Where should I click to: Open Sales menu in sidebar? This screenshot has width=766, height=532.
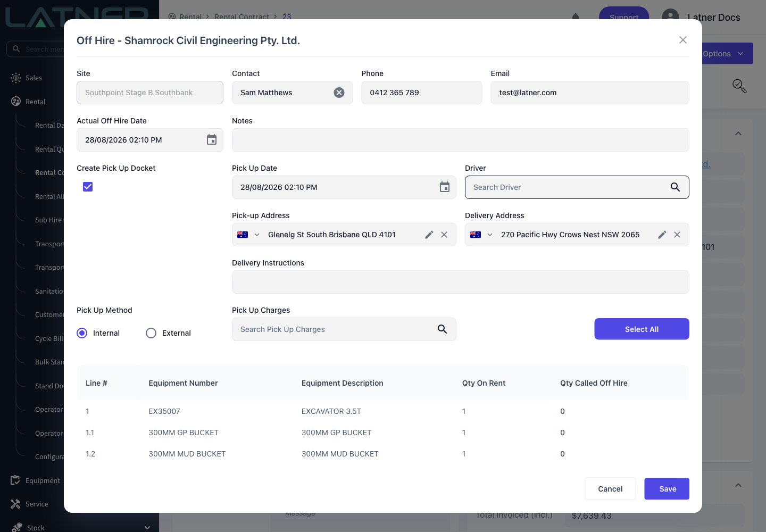34,78
